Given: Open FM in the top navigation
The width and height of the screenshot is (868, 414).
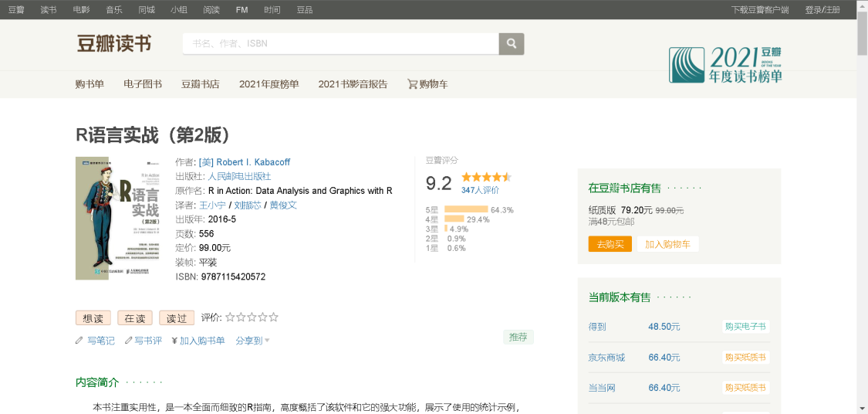Looking at the screenshot, I should coord(242,10).
